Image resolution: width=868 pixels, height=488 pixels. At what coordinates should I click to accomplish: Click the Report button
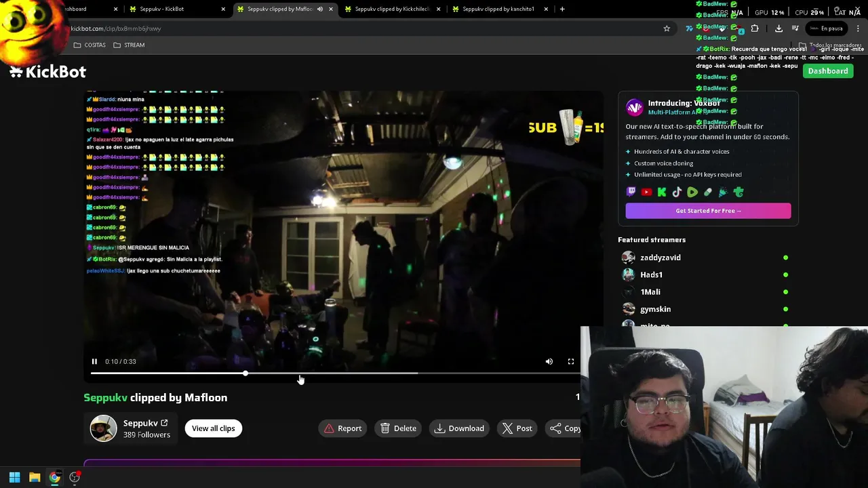click(342, 428)
